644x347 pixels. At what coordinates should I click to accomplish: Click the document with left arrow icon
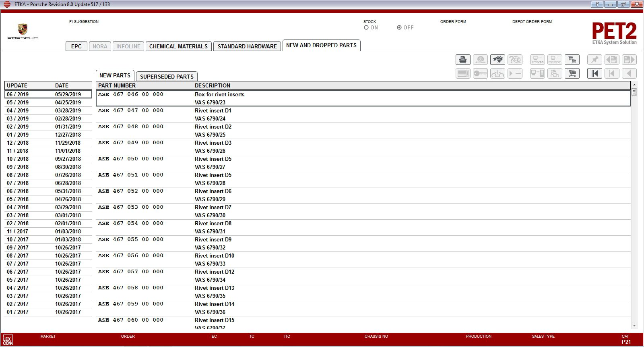[x=612, y=60]
